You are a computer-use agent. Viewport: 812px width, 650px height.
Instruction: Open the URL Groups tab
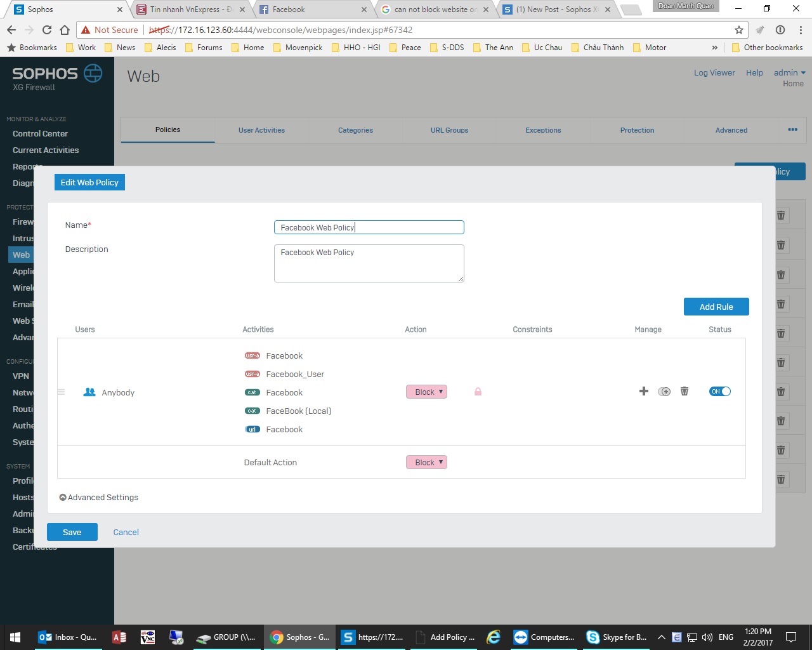449,130
